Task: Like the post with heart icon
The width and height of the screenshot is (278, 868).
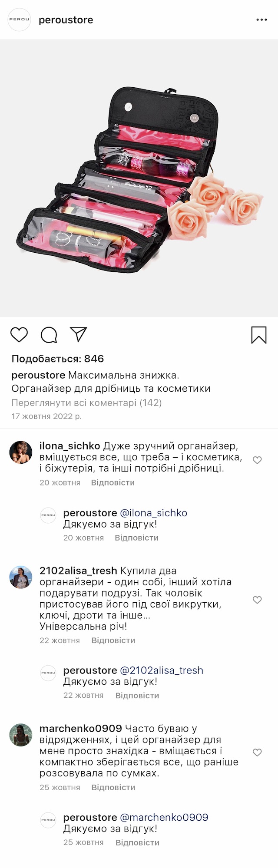Action: (x=19, y=335)
